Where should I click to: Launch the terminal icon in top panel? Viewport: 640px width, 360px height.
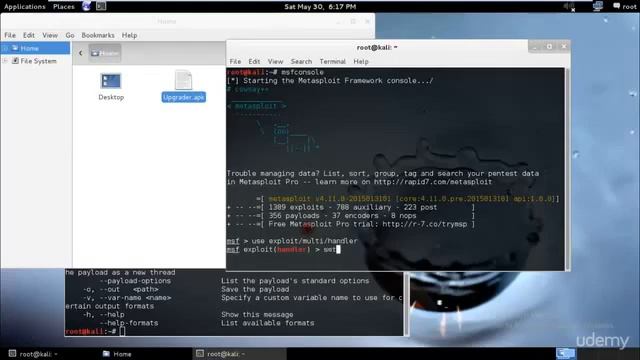click(101, 6)
